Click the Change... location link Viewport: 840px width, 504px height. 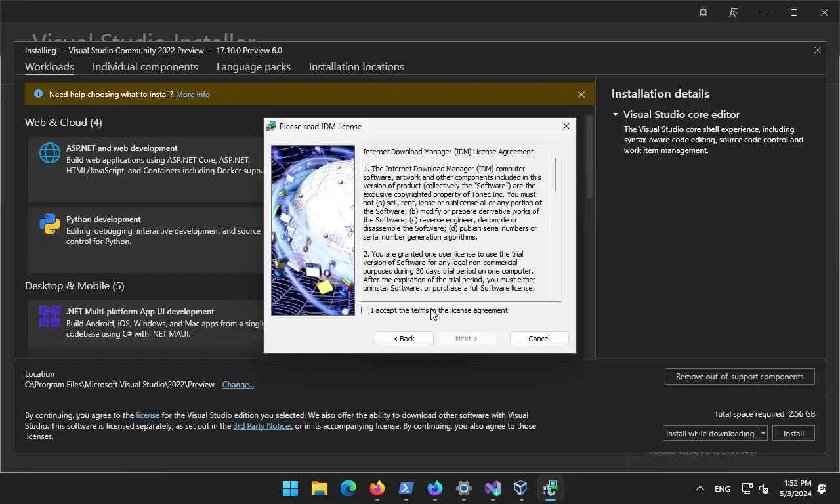point(238,385)
